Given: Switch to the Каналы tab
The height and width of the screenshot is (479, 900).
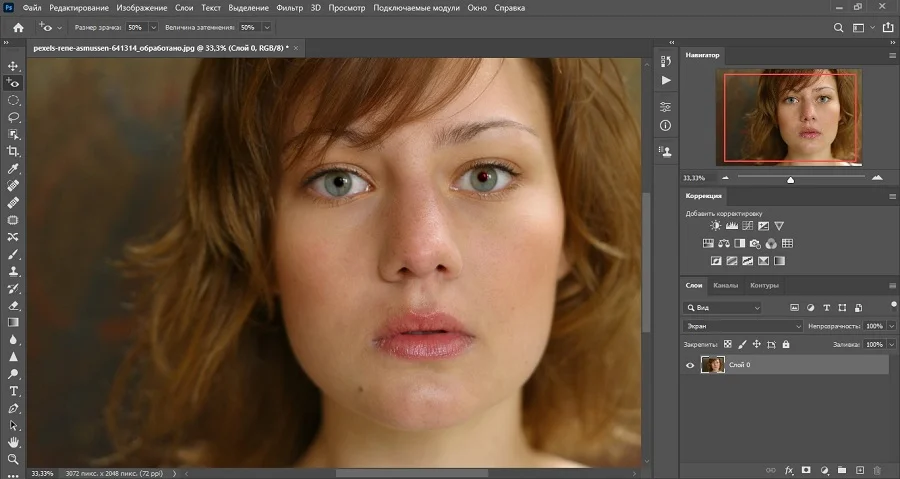Looking at the screenshot, I should (726, 286).
